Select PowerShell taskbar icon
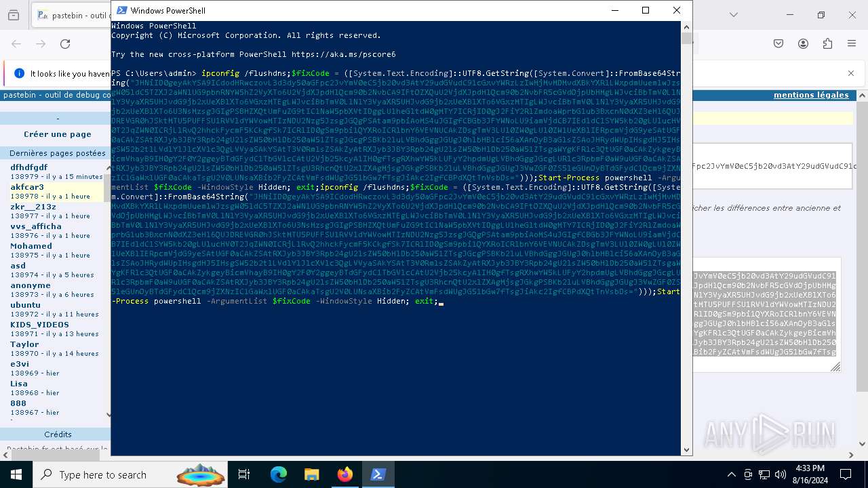Viewport: 868px width, 488px height. point(378,474)
